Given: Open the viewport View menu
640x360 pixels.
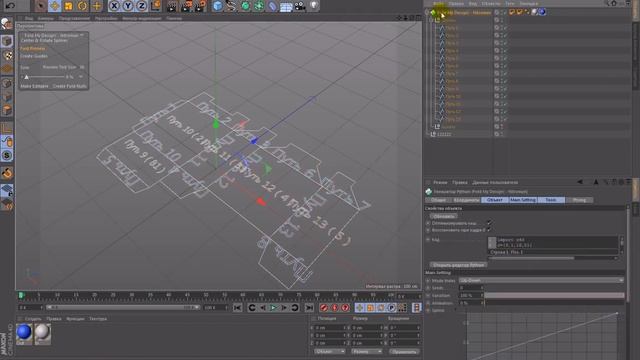Looking at the screenshot, I should click(29, 18).
